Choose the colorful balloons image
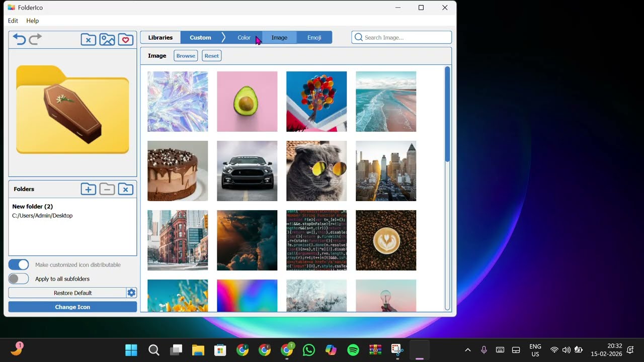 click(316, 102)
